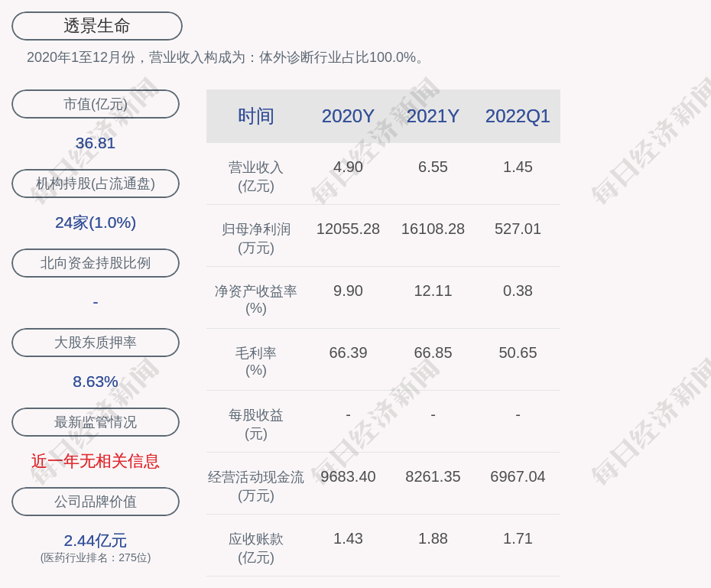Select red text 近一年无相关信息
The height and width of the screenshot is (588, 711).
[96, 461]
